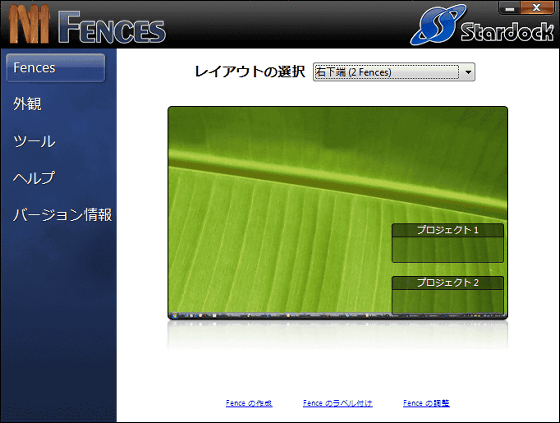Open the Fence の調整 link
Image resolution: width=560 pixels, height=423 pixels.
pyautogui.click(x=426, y=403)
